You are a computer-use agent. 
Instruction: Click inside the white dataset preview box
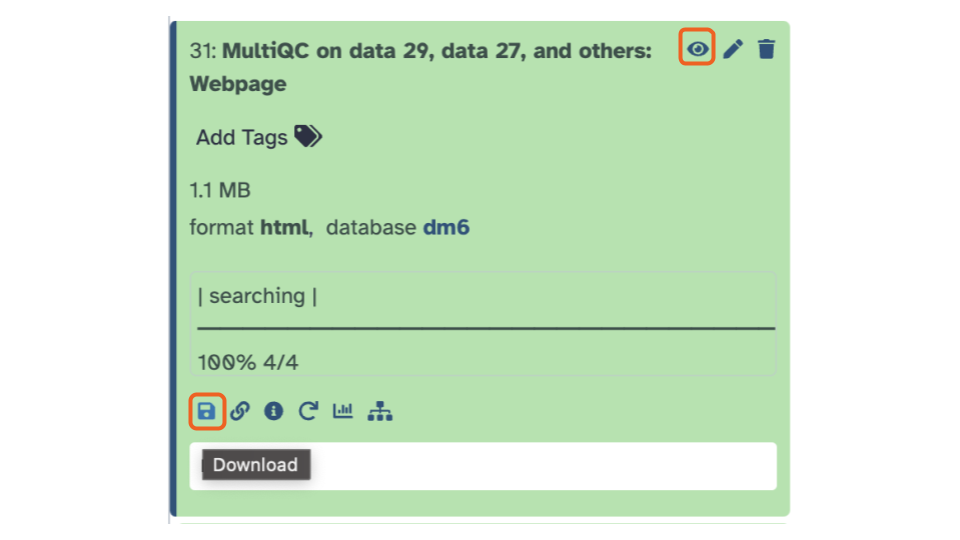483,466
